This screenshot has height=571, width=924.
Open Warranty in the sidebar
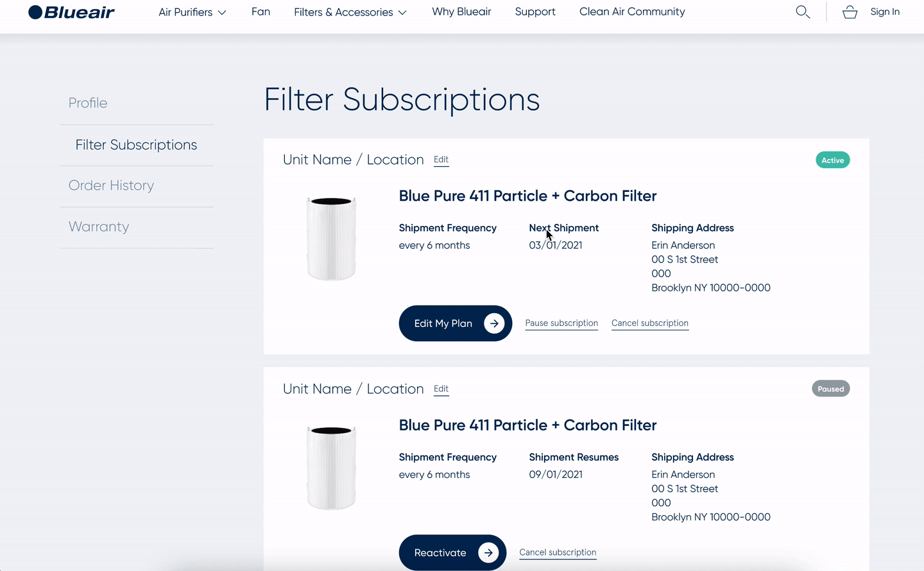[x=99, y=226]
